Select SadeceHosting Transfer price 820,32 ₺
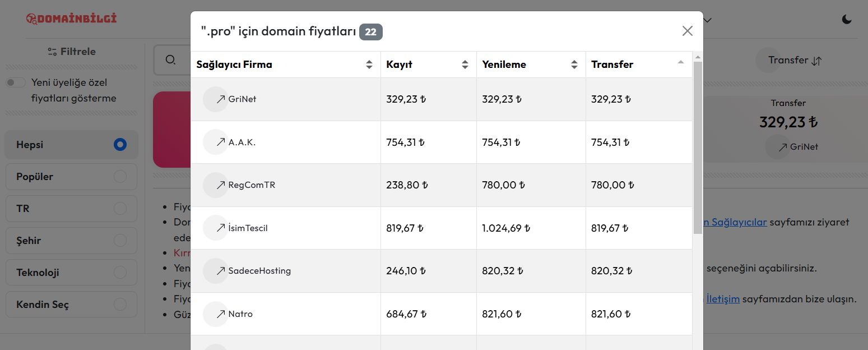Image resolution: width=868 pixels, height=350 pixels. tap(612, 271)
